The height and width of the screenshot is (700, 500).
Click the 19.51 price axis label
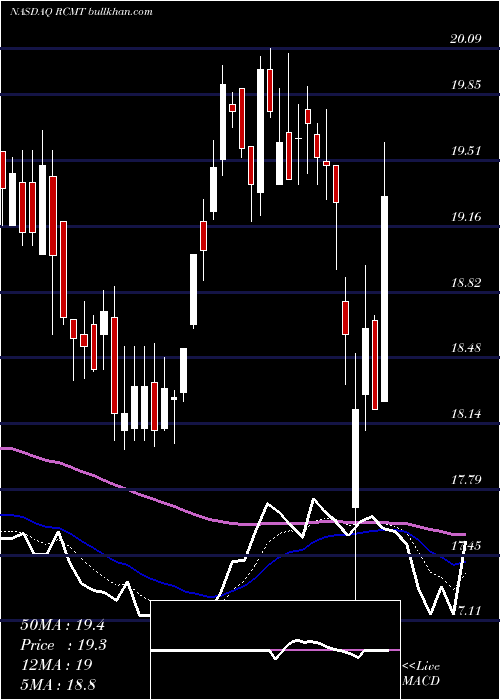tap(466, 151)
